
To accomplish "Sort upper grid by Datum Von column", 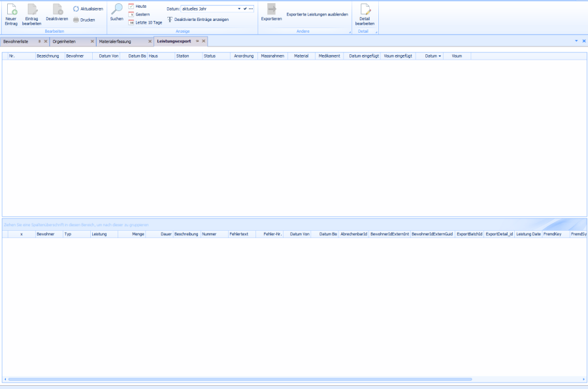I will click(x=106, y=56).
